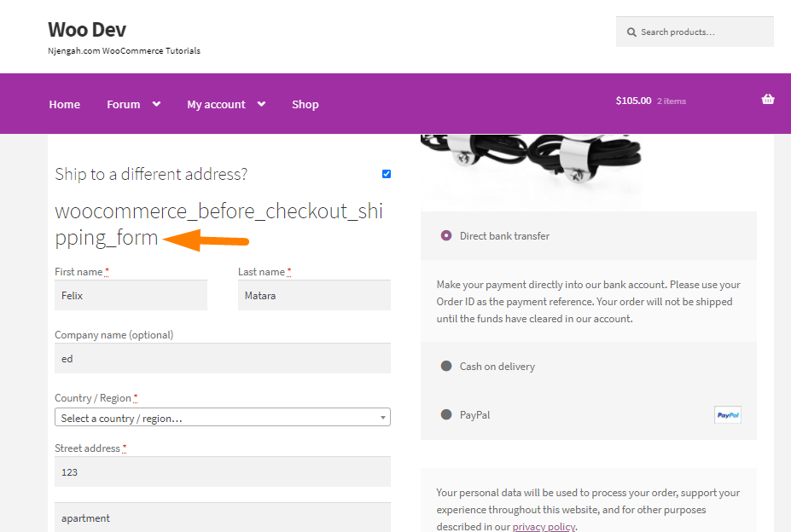
Task: Click Njengah.com WooCommerce Tutorials tagline
Action: (124, 51)
